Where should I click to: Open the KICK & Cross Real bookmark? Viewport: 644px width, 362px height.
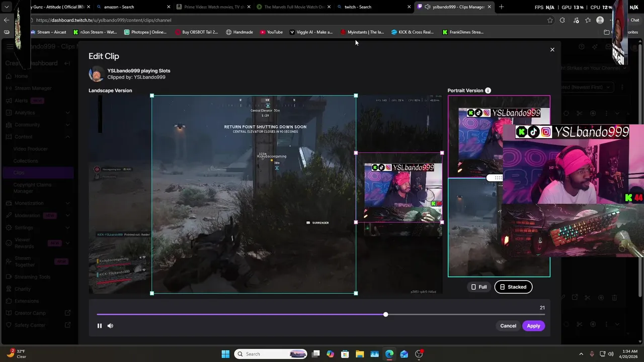click(413, 32)
